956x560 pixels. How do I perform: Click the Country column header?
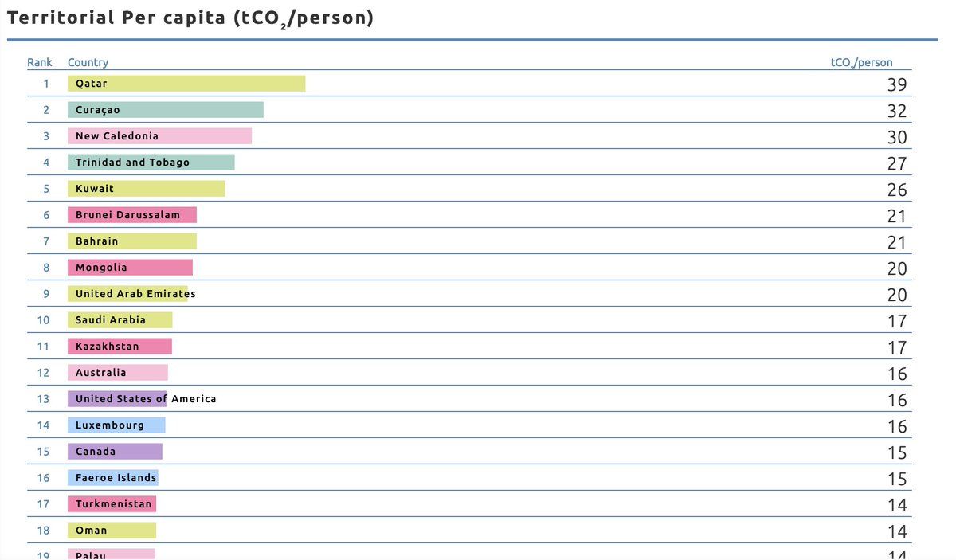[88, 62]
